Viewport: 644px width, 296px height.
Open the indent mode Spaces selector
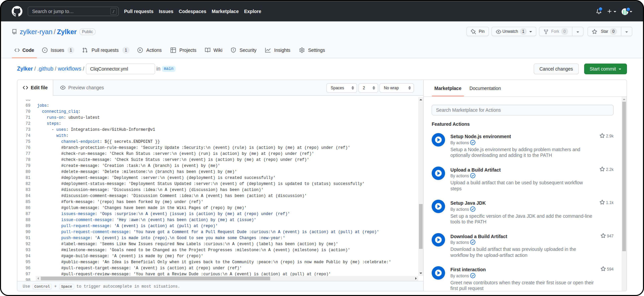click(x=342, y=88)
